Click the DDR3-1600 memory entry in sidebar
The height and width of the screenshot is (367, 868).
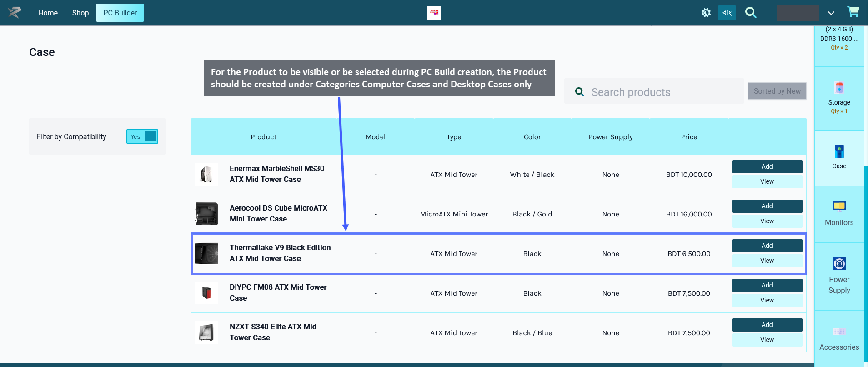click(x=839, y=38)
